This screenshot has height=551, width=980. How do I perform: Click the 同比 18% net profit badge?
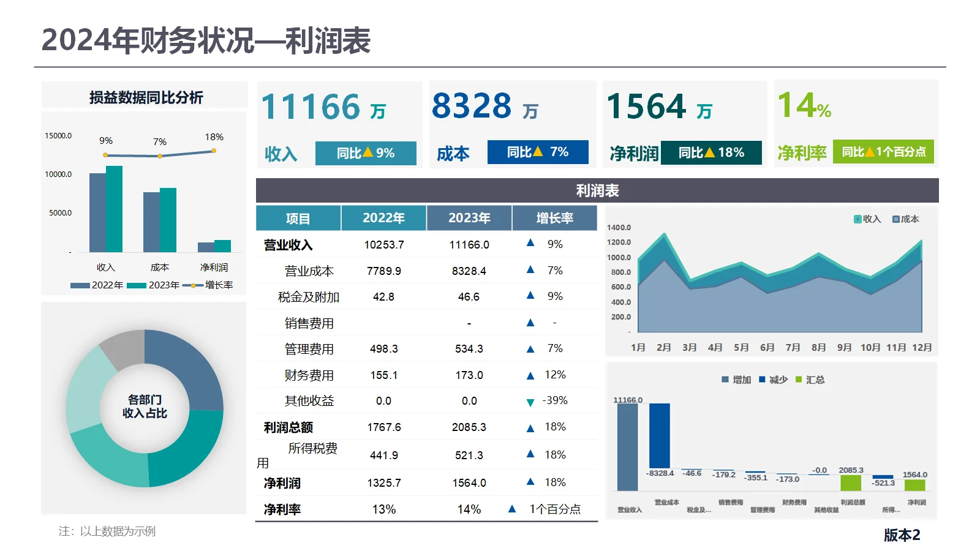711,152
